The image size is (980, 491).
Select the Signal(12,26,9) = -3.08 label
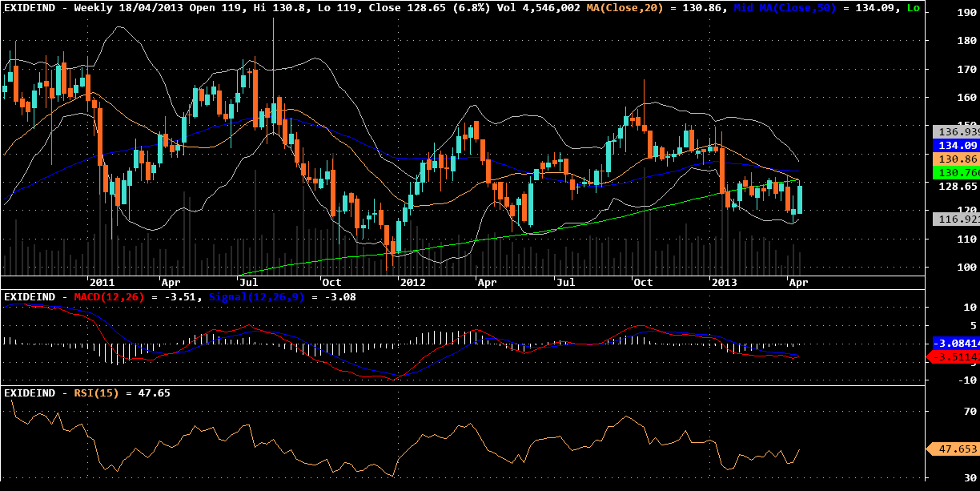(282, 297)
